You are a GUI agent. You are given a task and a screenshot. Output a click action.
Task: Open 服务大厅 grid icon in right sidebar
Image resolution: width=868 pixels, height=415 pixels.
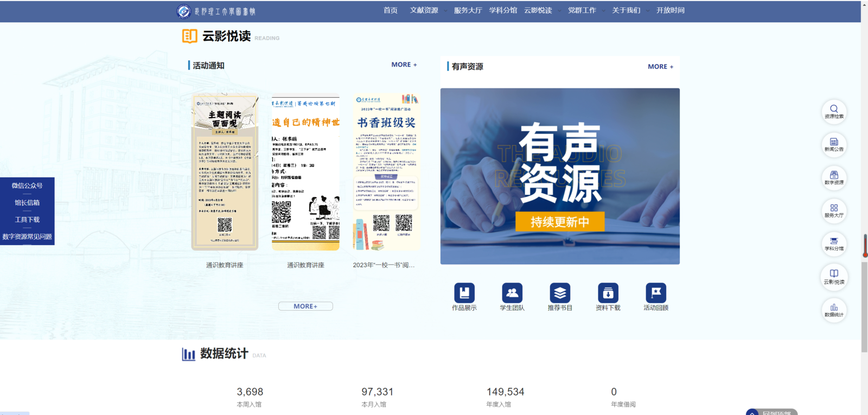click(x=834, y=210)
